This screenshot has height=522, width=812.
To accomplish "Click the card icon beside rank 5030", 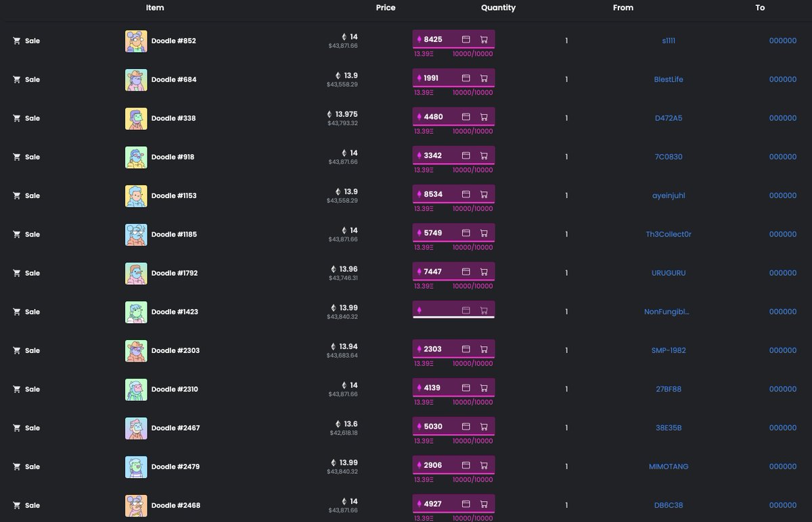I will coord(466,427).
